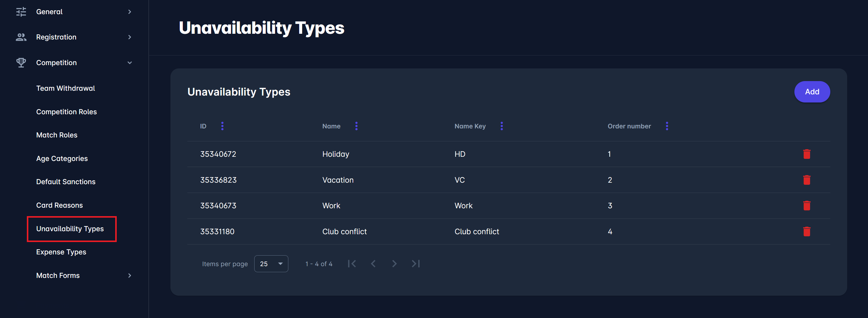This screenshot has width=868, height=318.
Task: Remove the Club conflict entry
Action: click(806, 231)
